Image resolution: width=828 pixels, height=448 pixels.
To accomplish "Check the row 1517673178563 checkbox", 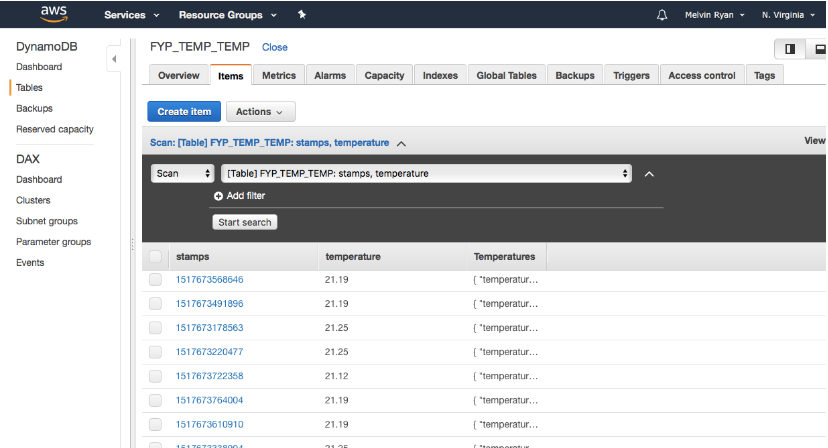I will click(x=155, y=328).
